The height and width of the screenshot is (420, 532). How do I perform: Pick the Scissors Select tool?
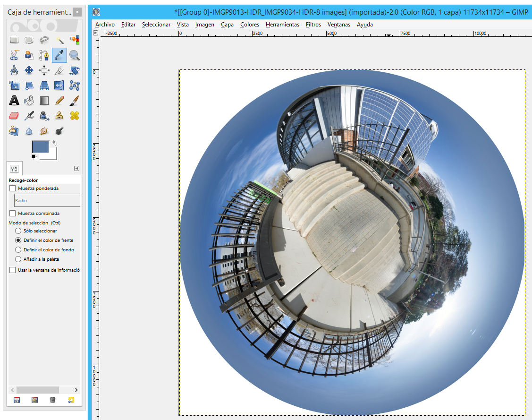pyautogui.click(x=14, y=55)
